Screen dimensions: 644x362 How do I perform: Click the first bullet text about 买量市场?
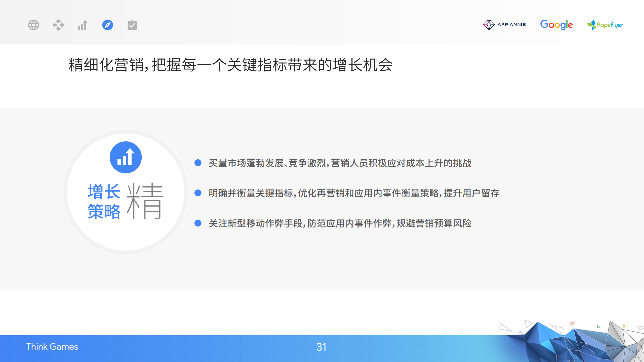pyautogui.click(x=340, y=163)
